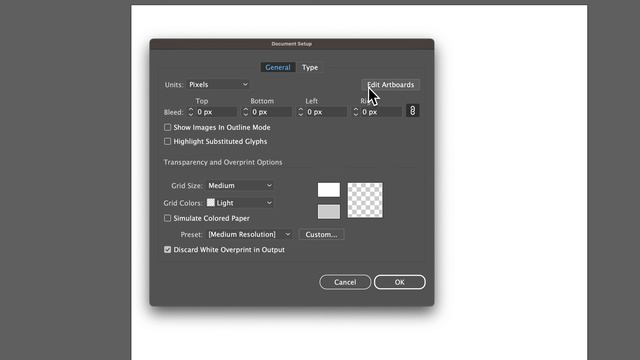
Task: Open the Grid Colors dropdown
Action: tap(240, 203)
